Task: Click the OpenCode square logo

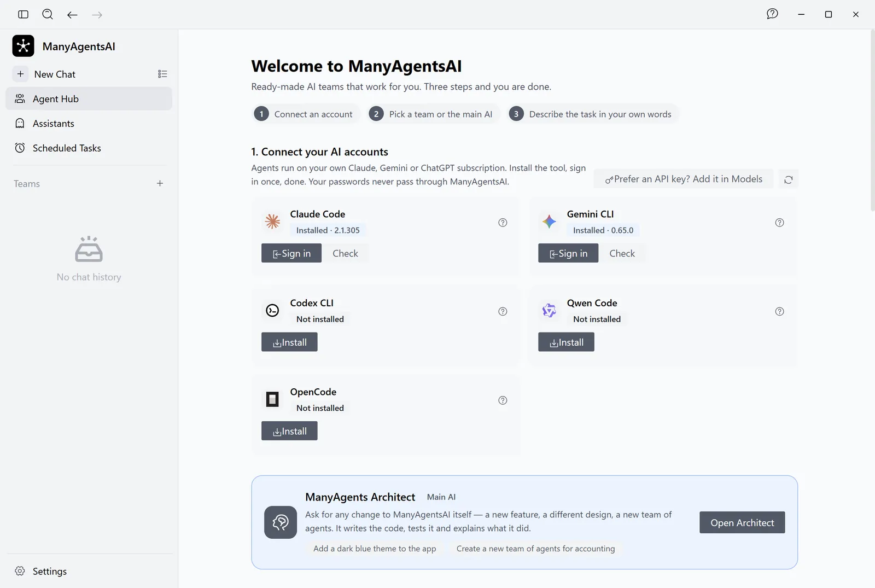Action: point(272,399)
